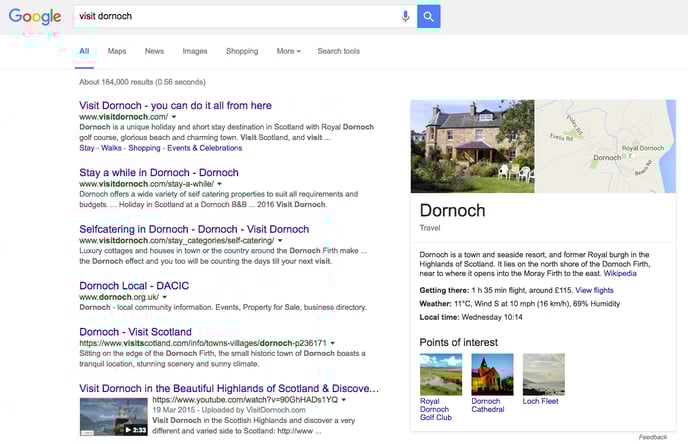Open Search tools

338,51
